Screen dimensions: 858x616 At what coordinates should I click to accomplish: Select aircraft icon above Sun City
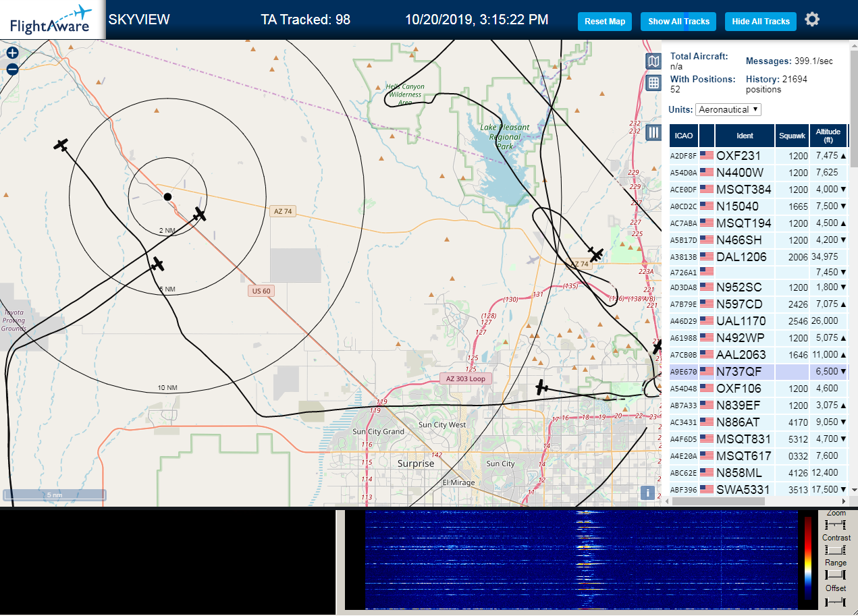(541, 387)
